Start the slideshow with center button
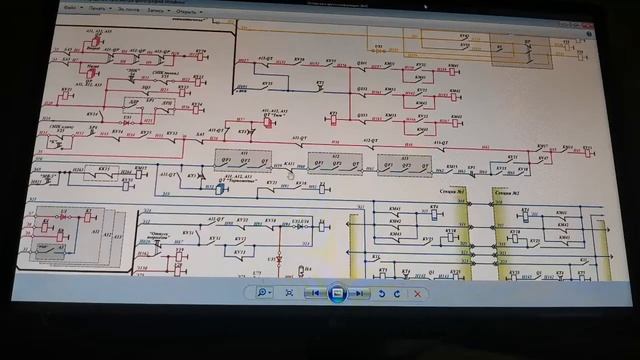Viewport: 640px width, 360px height. click(x=337, y=293)
